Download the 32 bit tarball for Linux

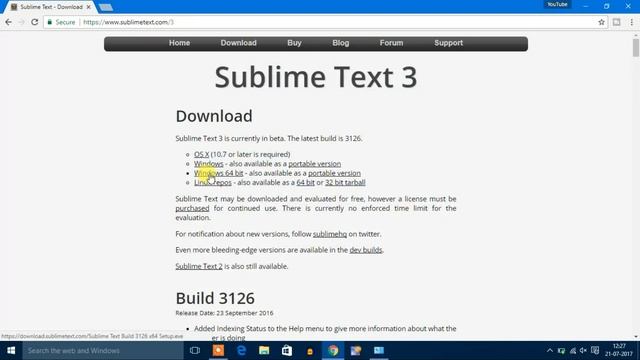click(345, 182)
